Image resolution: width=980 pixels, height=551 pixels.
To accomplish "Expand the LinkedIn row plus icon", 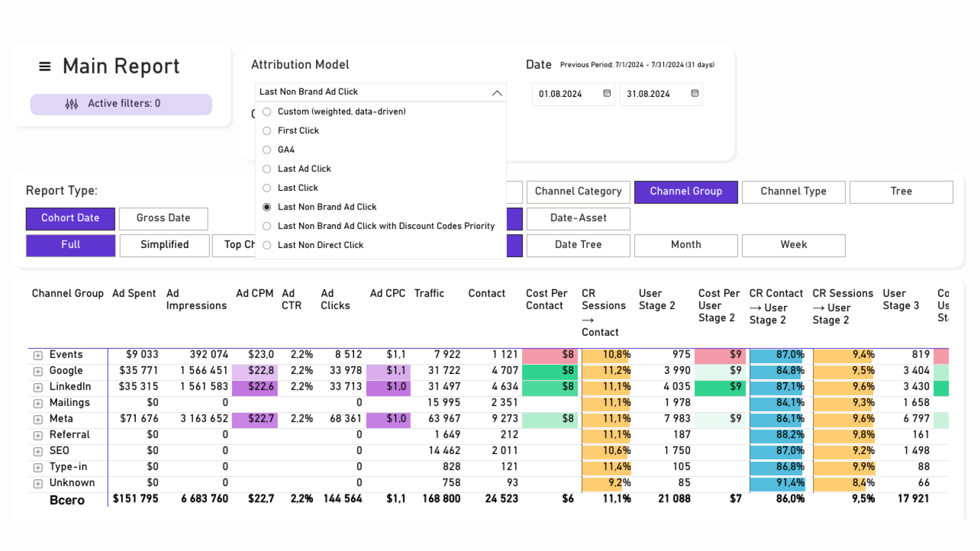I will click(38, 387).
